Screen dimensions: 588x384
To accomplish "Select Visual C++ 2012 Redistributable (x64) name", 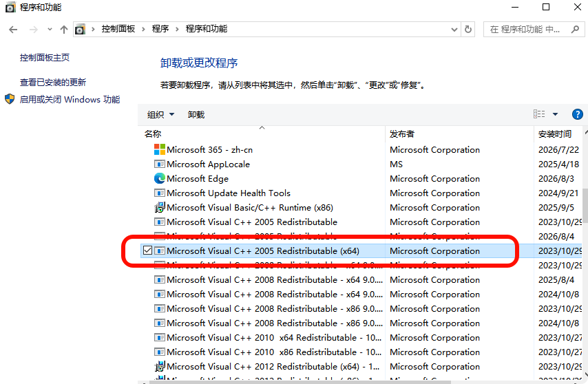I will (x=273, y=366).
